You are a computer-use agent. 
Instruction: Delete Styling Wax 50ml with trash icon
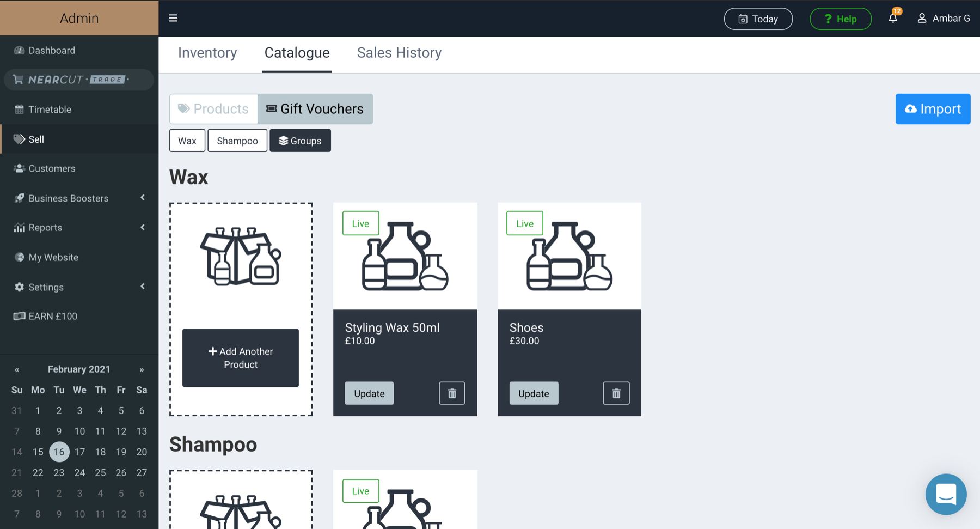pyautogui.click(x=452, y=393)
